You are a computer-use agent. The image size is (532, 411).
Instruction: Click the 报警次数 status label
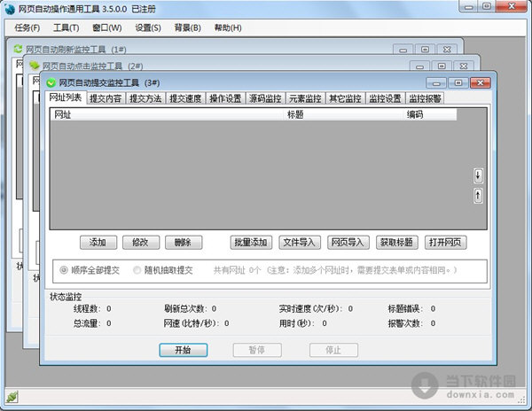point(405,323)
